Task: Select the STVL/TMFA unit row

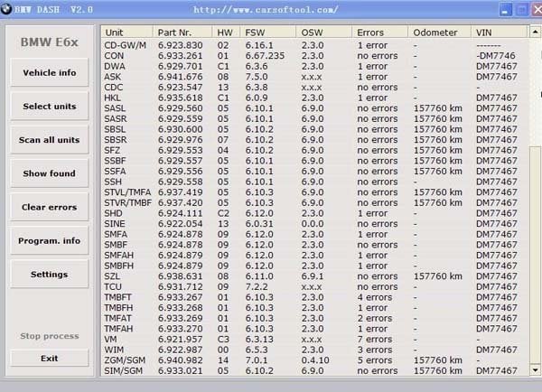Action: point(314,192)
